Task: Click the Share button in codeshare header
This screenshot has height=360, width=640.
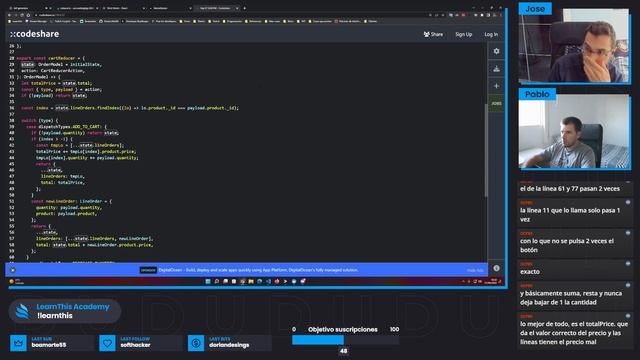Action: [x=433, y=34]
